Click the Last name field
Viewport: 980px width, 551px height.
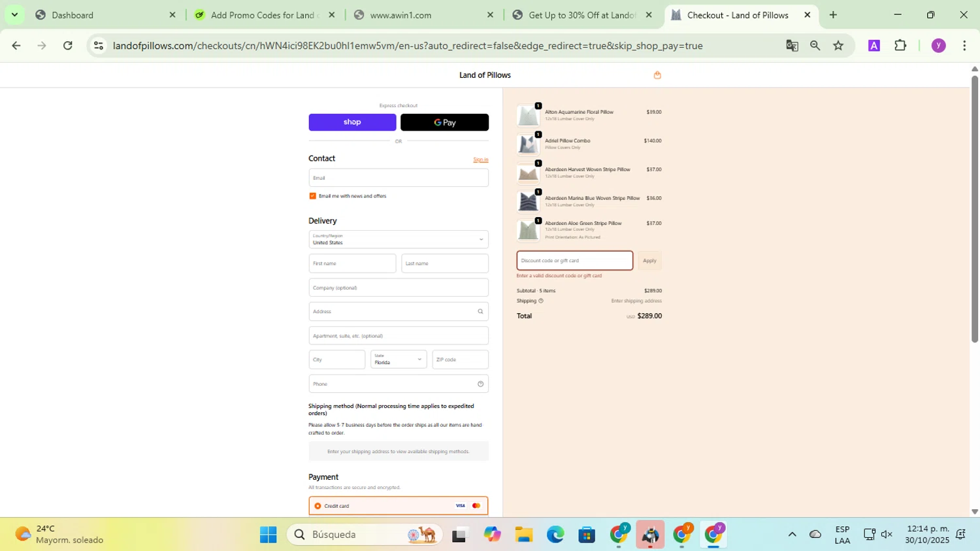click(x=445, y=263)
